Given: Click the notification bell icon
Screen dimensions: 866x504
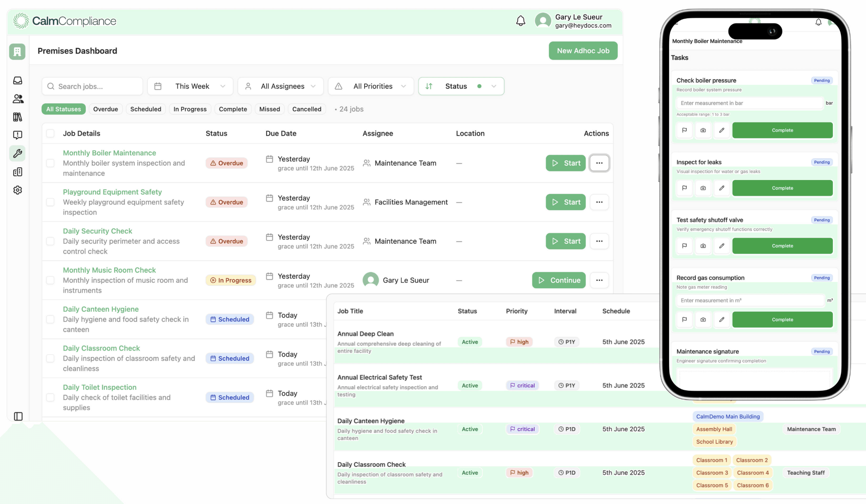Looking at the screenshot, I should coord(520,21).
